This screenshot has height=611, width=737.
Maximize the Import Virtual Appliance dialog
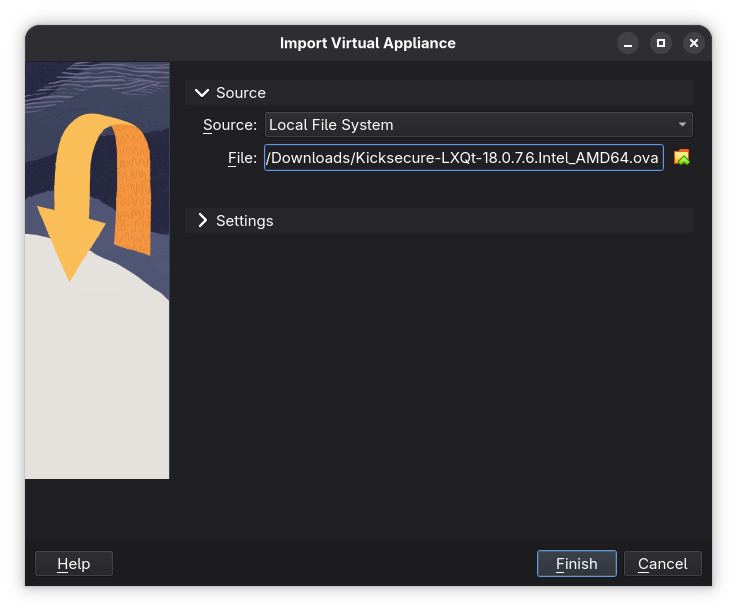tap(660, 43)
